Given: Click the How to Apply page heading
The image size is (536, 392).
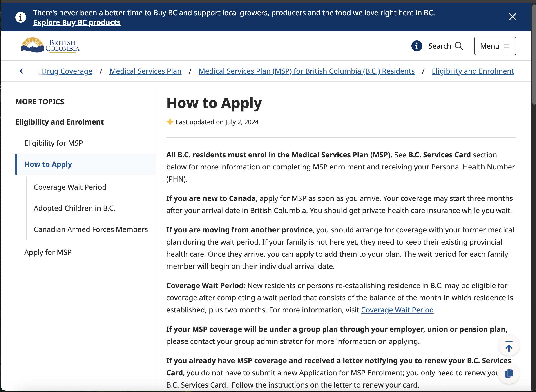Looking at the screenshot, I should (x=214, y=103).
